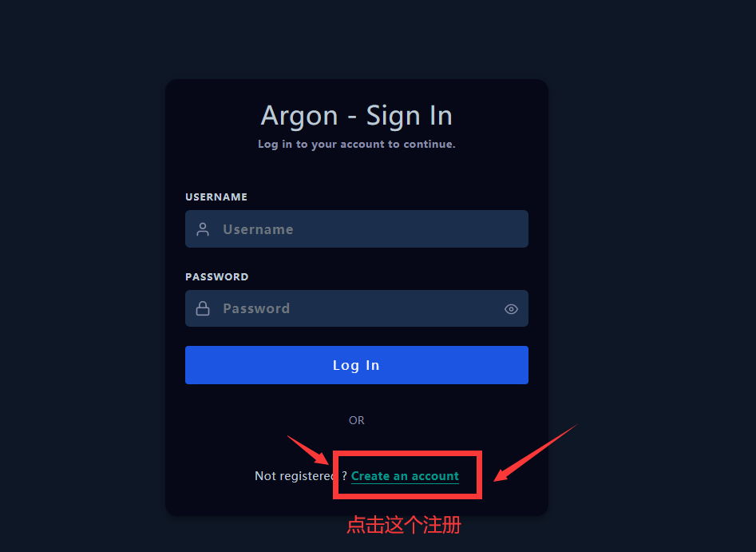Click the 'Not registered' text
This screenshot has height=552, width=756.
tap(294, 476)
